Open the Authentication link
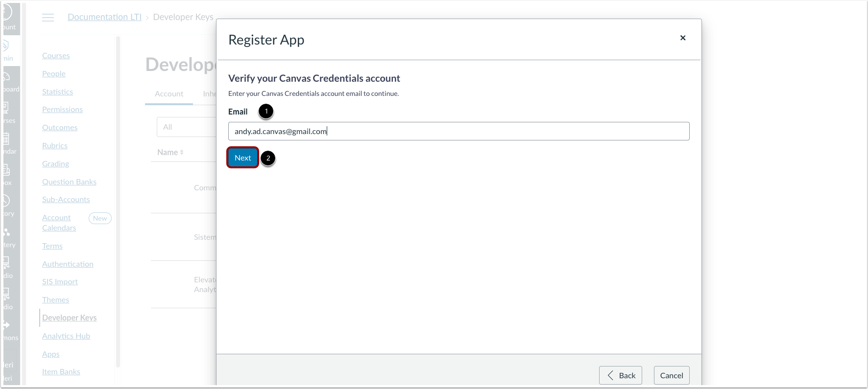 coord(68,264)
